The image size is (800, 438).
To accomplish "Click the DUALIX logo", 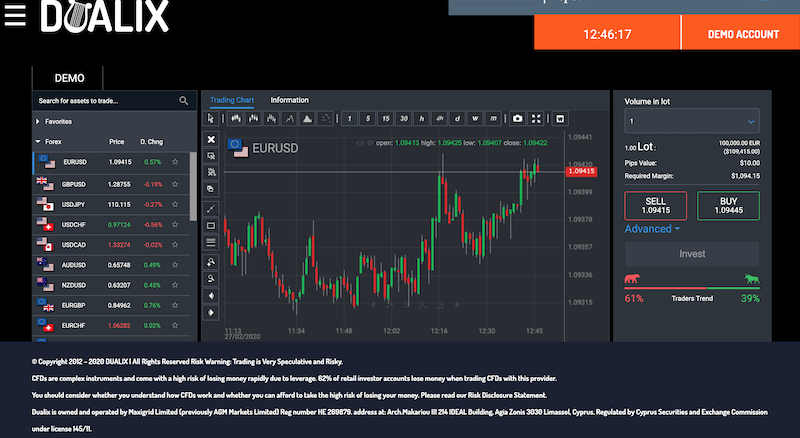I will tap(104, 16).
